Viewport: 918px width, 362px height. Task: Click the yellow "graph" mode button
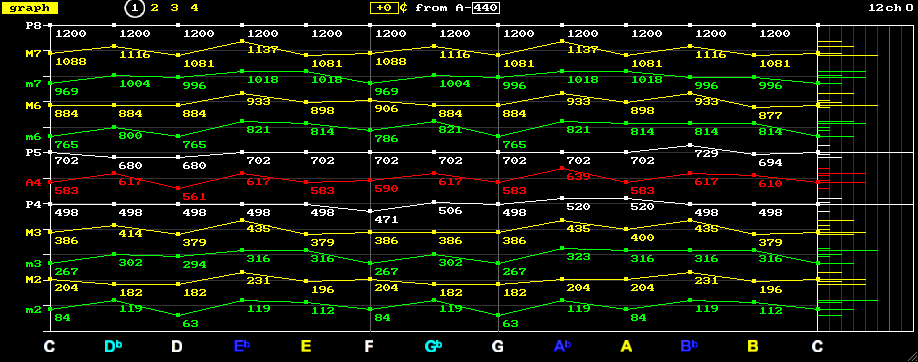tap(29, 8)
